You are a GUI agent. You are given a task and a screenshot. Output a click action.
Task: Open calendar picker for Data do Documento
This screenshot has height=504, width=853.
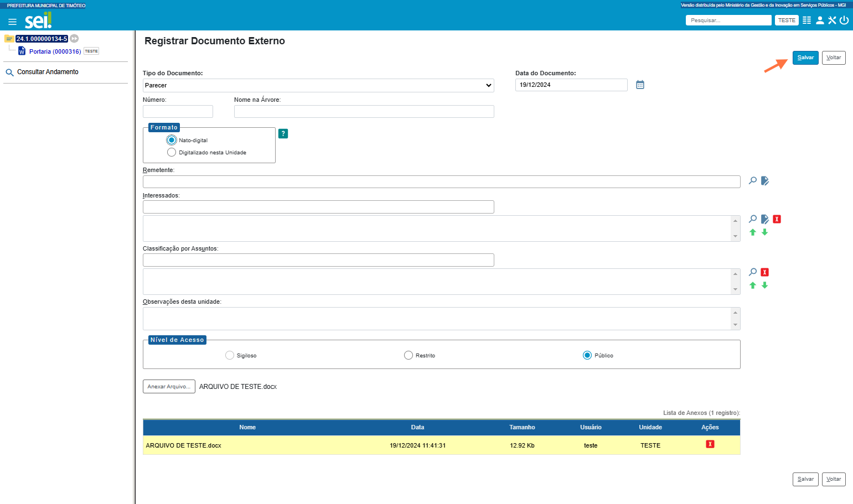(640, 85)
